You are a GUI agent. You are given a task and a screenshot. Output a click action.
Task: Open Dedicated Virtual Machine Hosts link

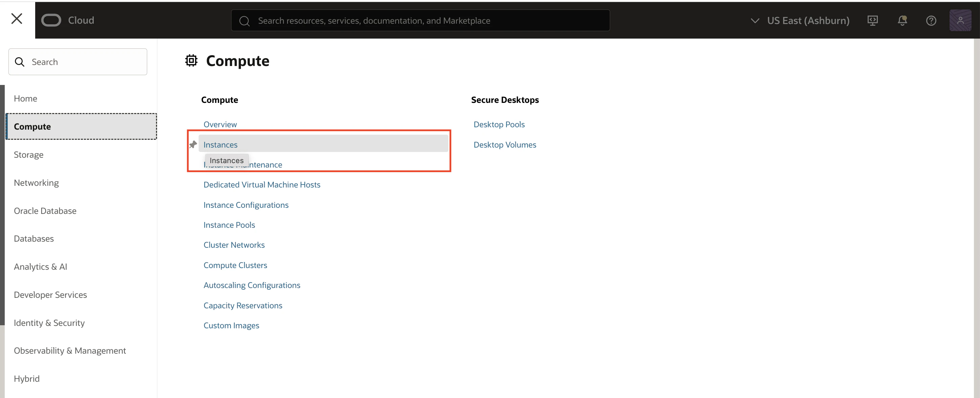262,184
